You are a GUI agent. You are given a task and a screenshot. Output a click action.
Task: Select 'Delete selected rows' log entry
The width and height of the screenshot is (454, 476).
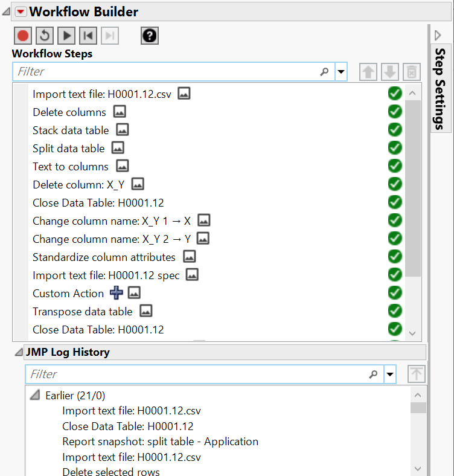click(x=111, y=472)
